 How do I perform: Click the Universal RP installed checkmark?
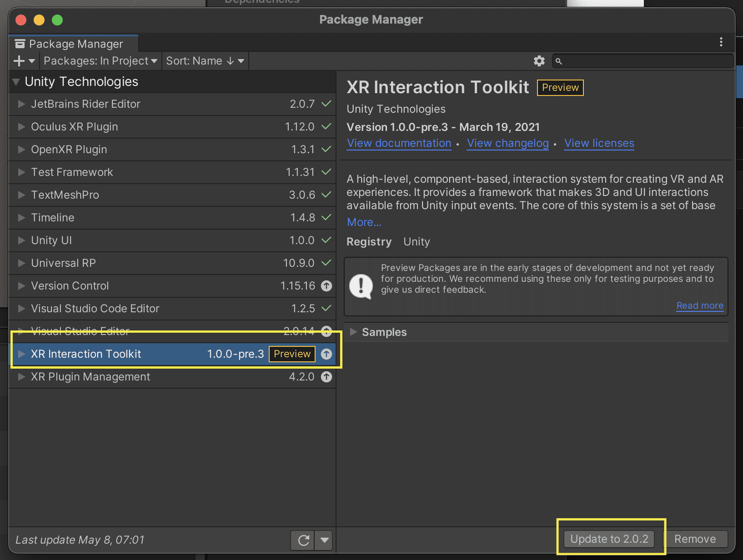[x=326, y=263]
